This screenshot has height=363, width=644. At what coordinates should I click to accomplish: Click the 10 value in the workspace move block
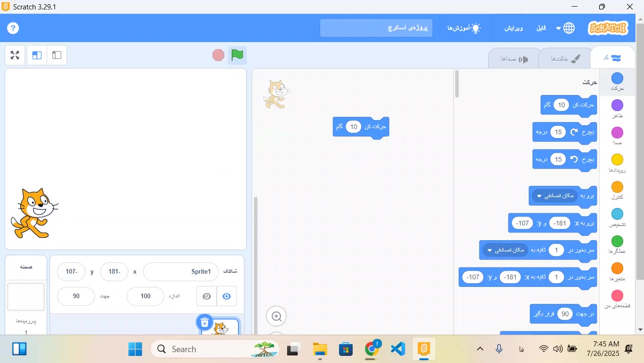pyautogui.click(x=354, y=127)
